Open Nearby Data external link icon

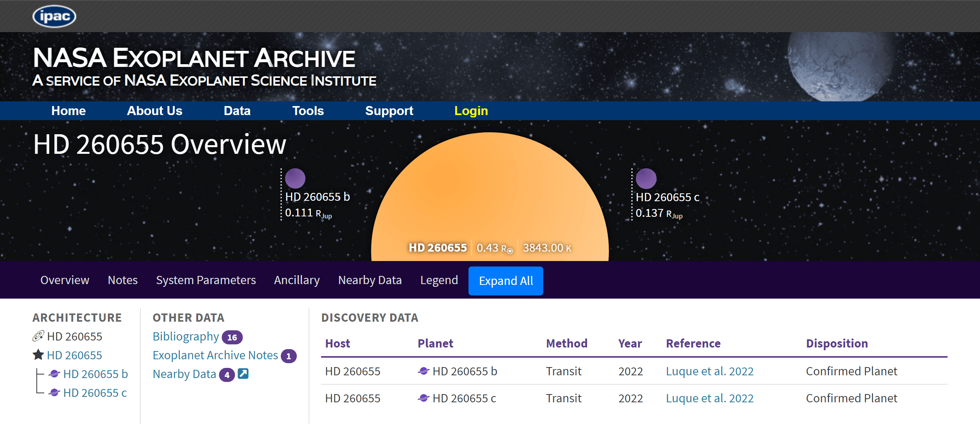click(243, 374)
